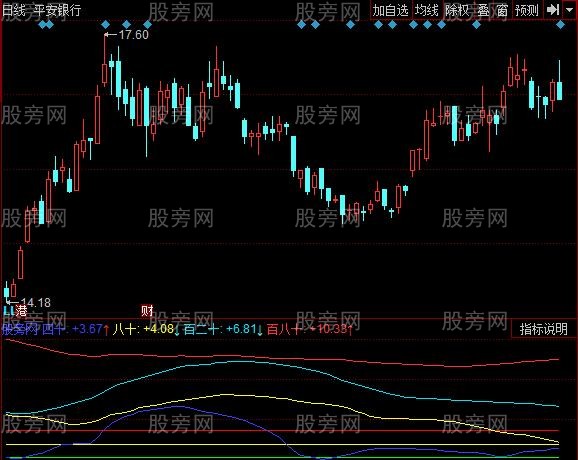Toggle the 均线 moving average button

[427, 10]
